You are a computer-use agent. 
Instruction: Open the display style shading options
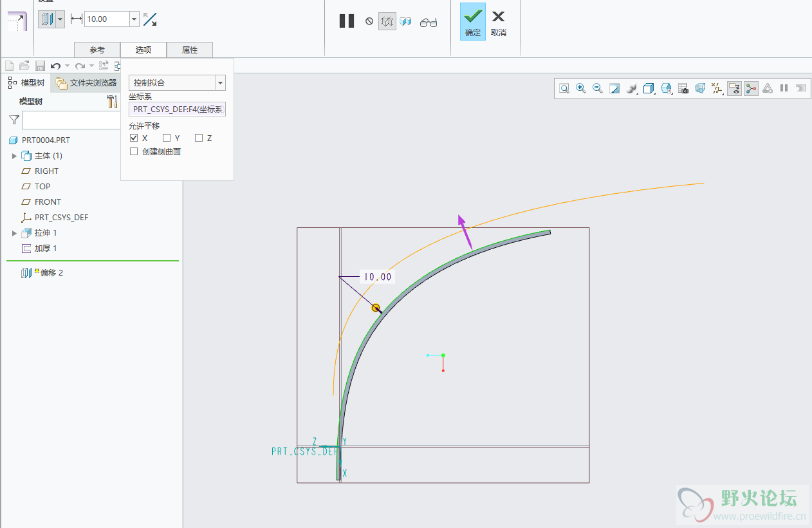coord(632,88)
